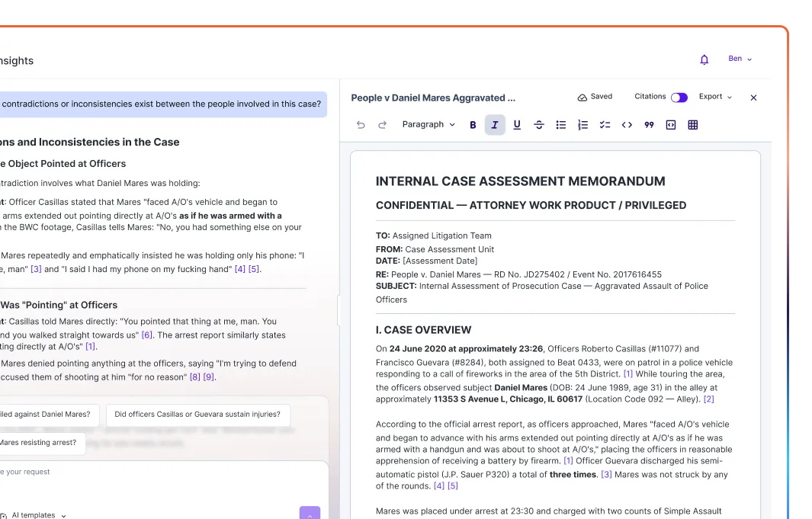This screenshot has height=519, width=812.
Task: Apply inline code formatting
Action: [x=627, y=125]
